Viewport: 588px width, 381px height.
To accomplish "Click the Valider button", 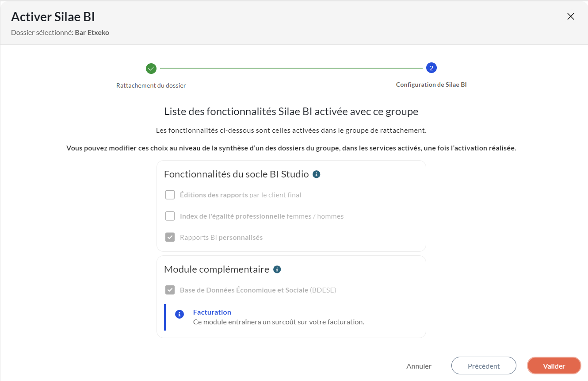I will tap(554, 366).
